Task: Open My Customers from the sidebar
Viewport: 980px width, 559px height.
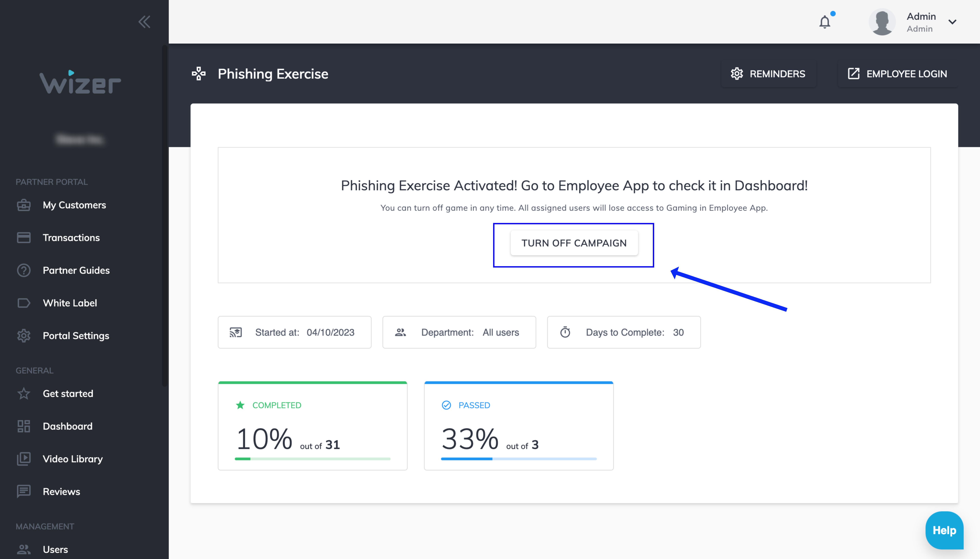Action: (x=74, y=205)
